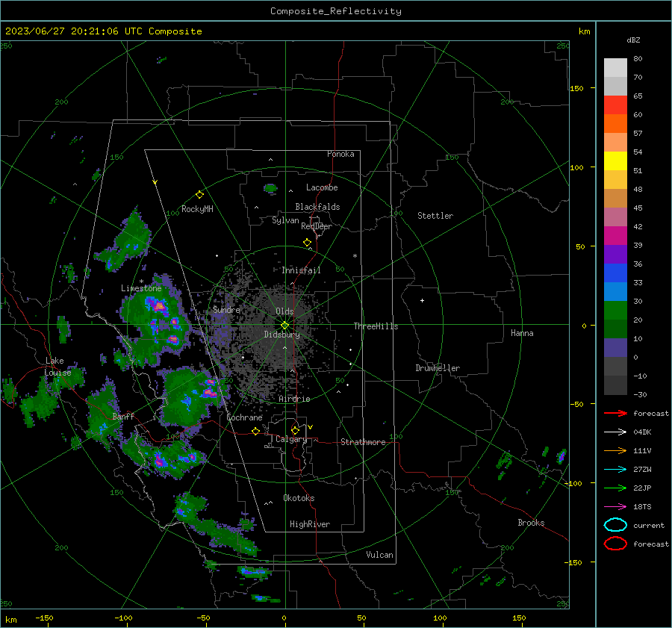Click the Calgary city label
Image resolution: width=672 pixels, height=628 pixels.
(x=291, y=439)
